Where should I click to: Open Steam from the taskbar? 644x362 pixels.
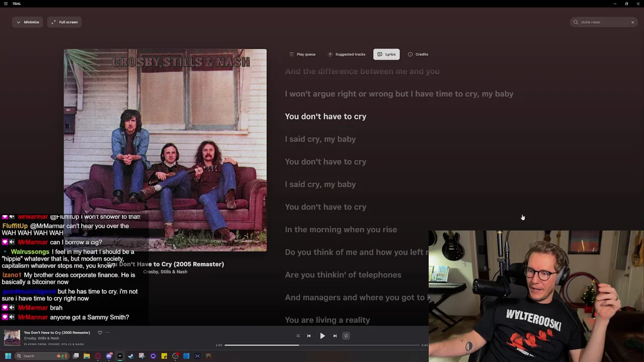[x=131, y=356]
